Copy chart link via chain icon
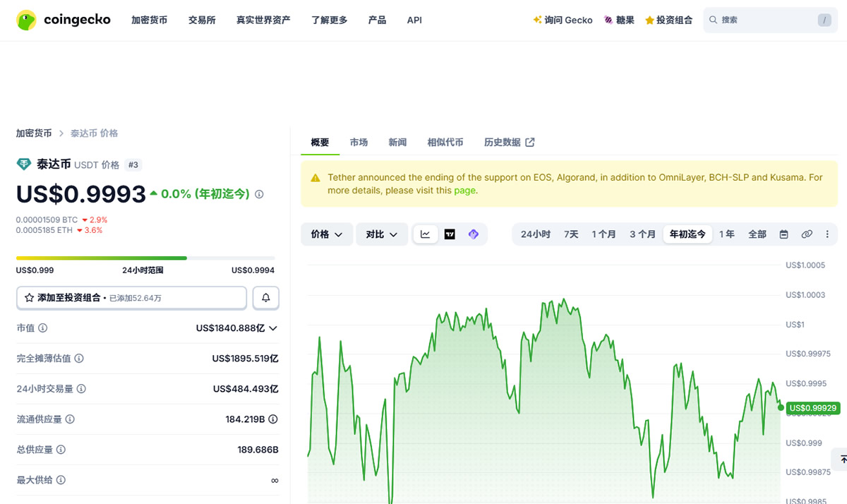Image resolution: width=847 pixels, height=504 pixels. pyautogui.click(x=807, y=234)
